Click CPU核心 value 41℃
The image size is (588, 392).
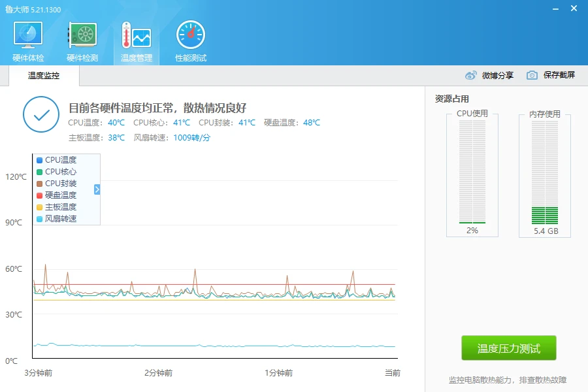pos(182,123)
